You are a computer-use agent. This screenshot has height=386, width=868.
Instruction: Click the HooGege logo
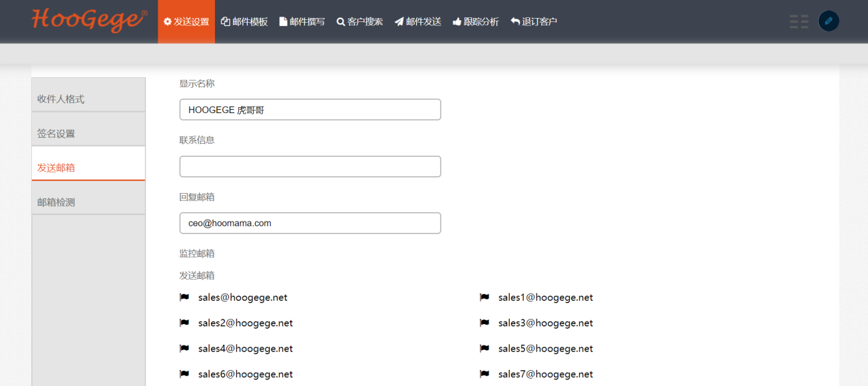pyautogui.click(x=89, y=20)
